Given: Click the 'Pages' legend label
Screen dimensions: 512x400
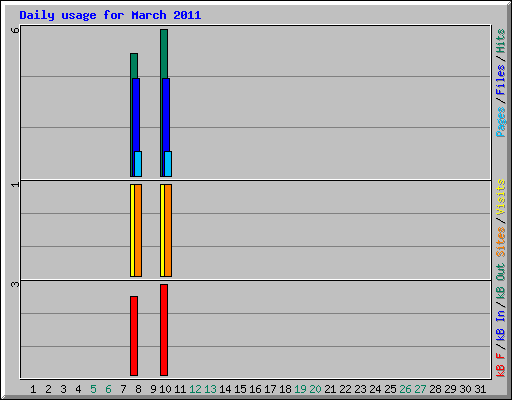Looking at the screenshot, I should coord(500,122).
